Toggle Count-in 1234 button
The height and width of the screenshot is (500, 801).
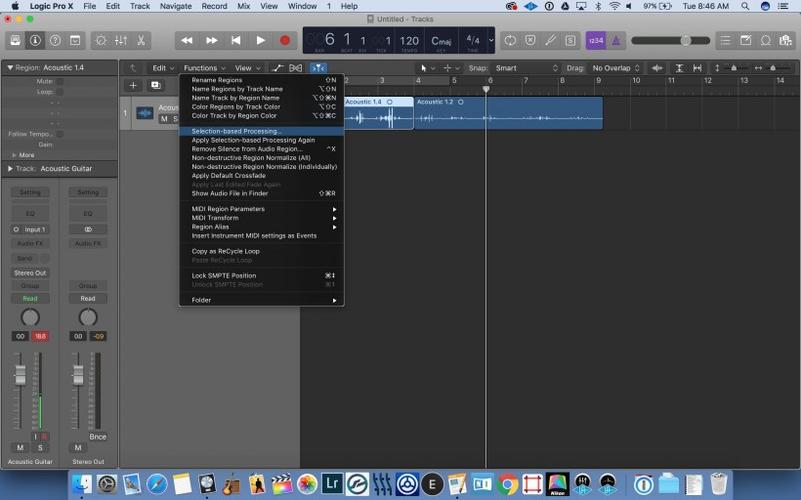pyautogui.click(x=596, y=40)
